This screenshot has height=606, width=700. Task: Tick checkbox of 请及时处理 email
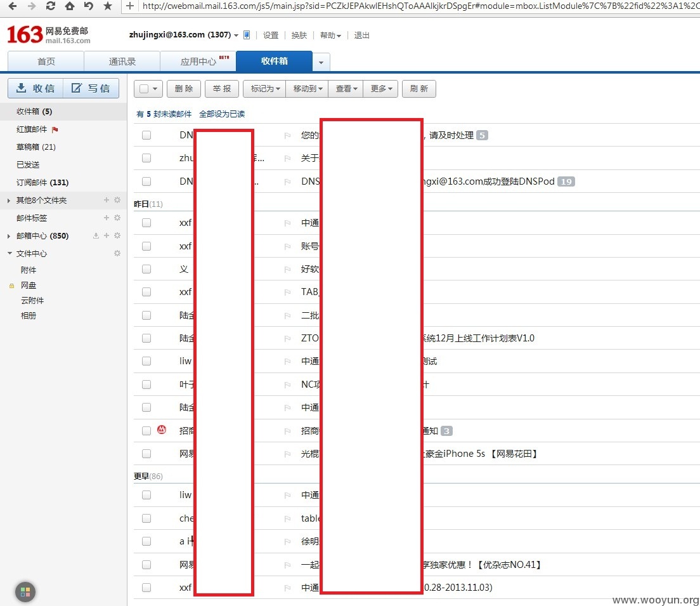(x=146, y=135)
